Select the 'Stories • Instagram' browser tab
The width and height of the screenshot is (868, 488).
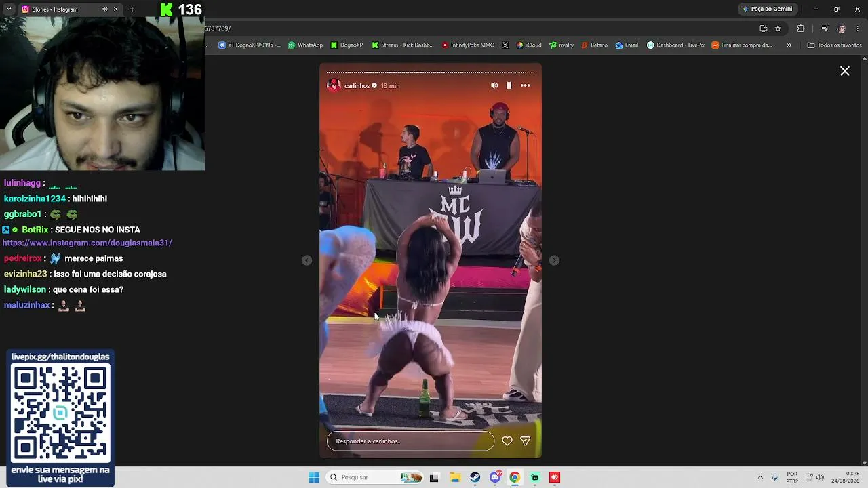pyautogui.click(x=70, y=9)
